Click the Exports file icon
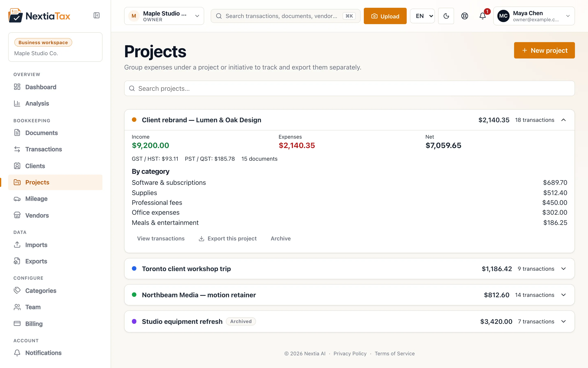Screen dimensions: 588x368 click(17, 261)
